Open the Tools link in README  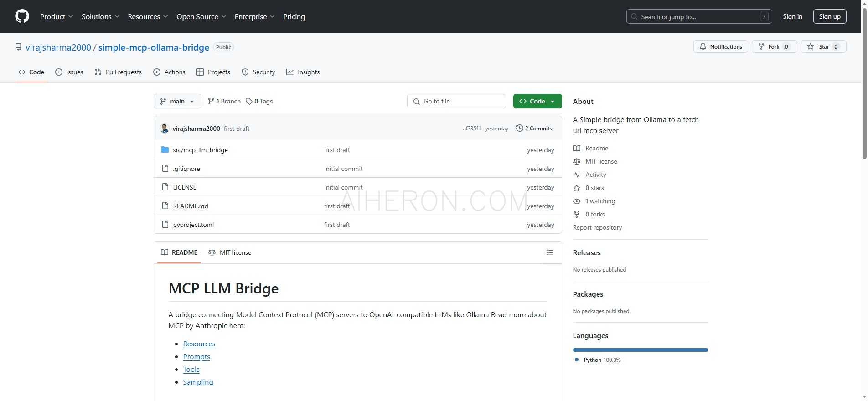coord(191,369)
